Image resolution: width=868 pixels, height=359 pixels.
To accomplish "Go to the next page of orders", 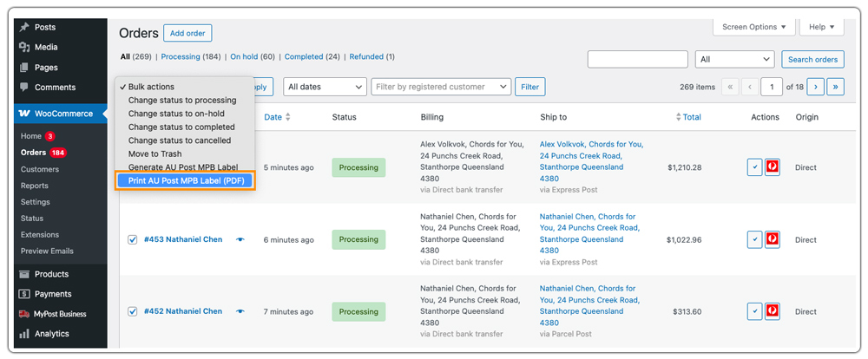I will (815, 87).
